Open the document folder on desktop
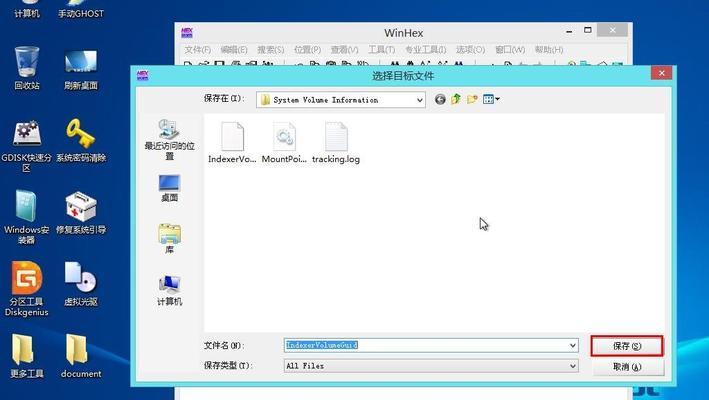The image size is (709, 400). pos(81,356)
